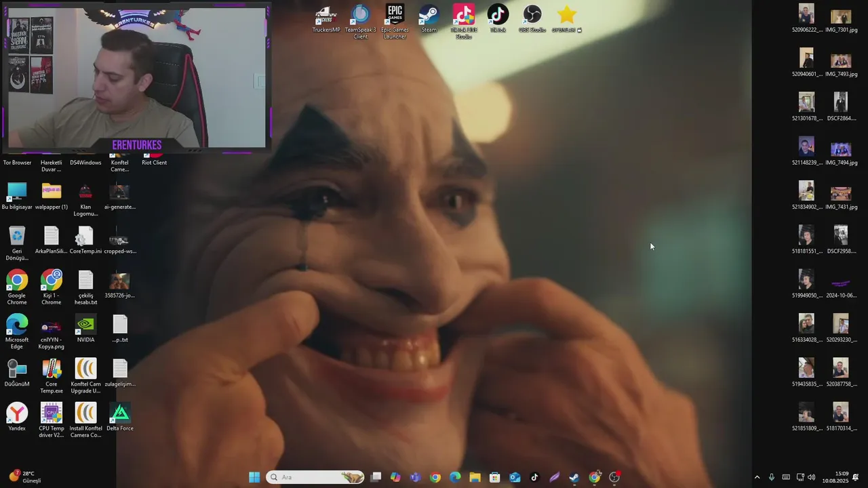Open TikTok from the taskbar
Image resolution: width=868 pixels, height=488 pixels.
534,477
